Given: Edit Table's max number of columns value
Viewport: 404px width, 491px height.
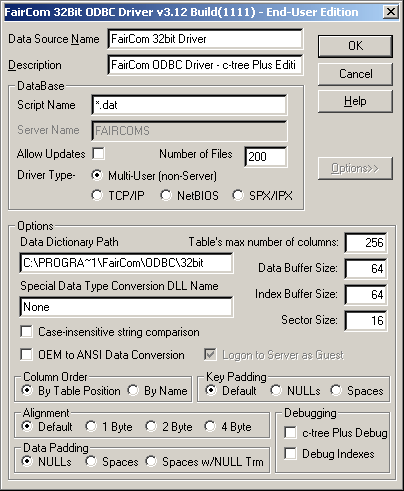Looking at the screenshot, I should 366,243.
